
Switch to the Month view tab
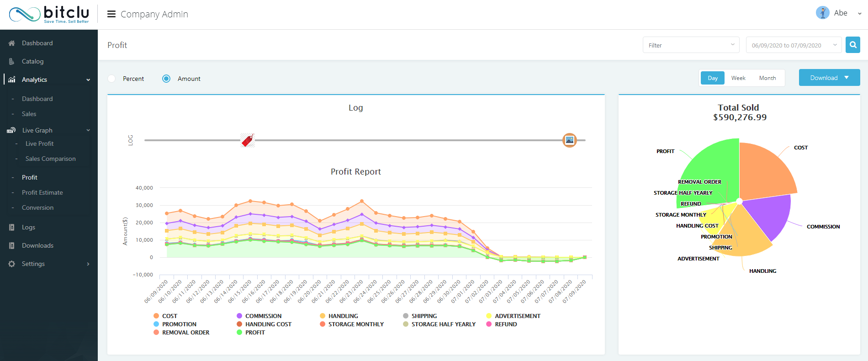[767, 78]
